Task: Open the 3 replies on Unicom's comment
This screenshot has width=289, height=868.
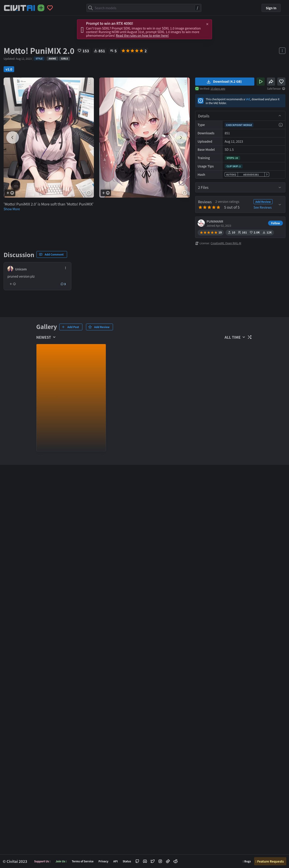Action: [x=63, y=284]
